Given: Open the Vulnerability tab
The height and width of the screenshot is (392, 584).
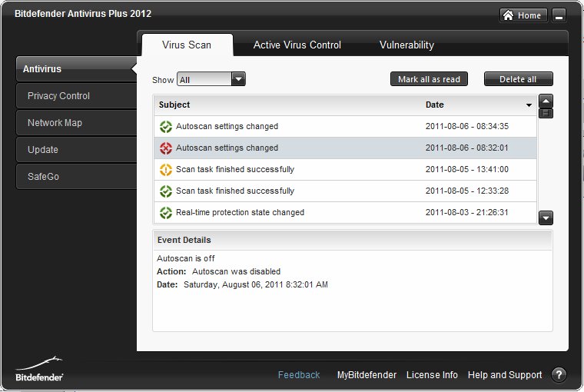Looking at the screenshot, I should tap(406, 45).
